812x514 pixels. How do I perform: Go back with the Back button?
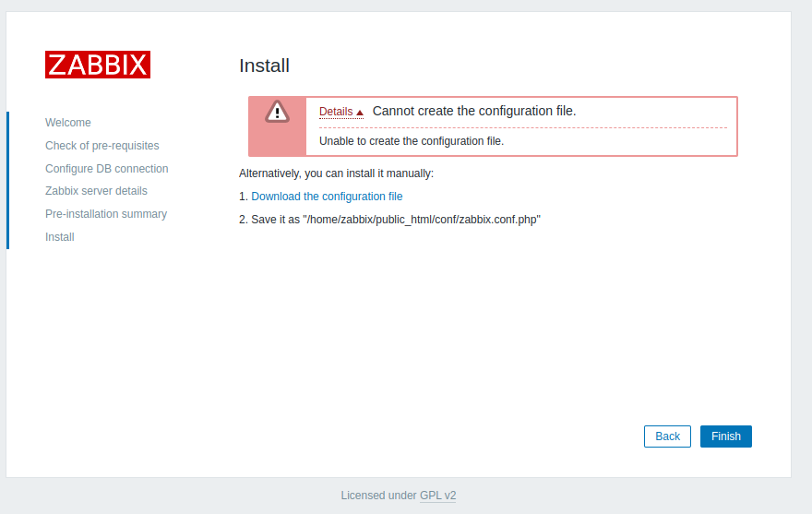point(667,436)
